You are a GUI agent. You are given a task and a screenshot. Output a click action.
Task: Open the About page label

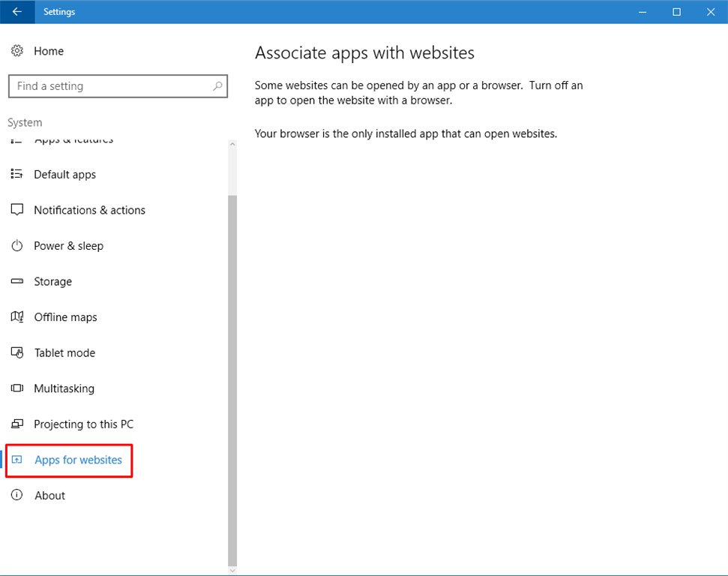point(49,496)
